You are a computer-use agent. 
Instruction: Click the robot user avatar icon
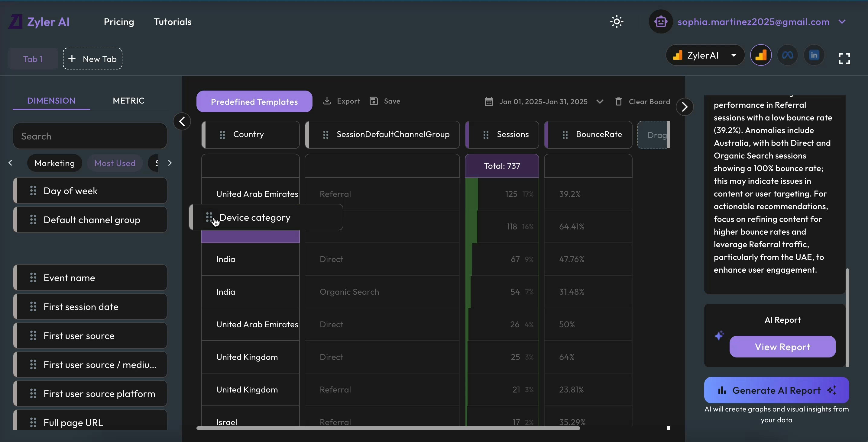660,21
